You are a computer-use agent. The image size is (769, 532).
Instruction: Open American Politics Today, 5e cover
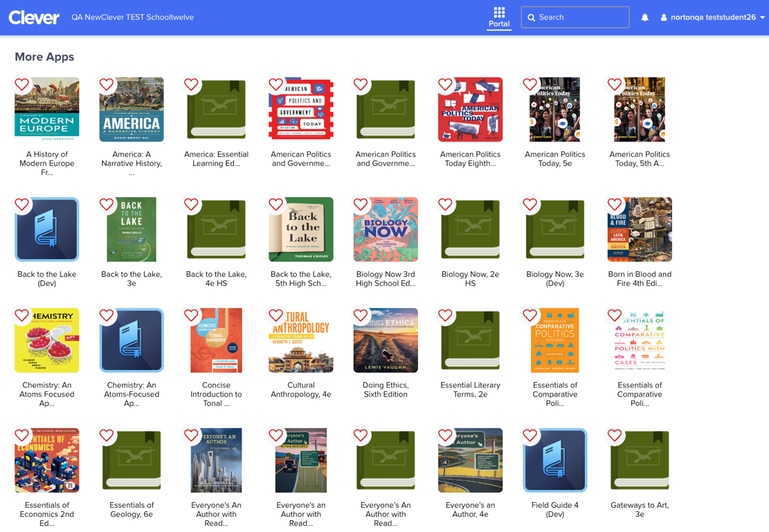point(554,109)
